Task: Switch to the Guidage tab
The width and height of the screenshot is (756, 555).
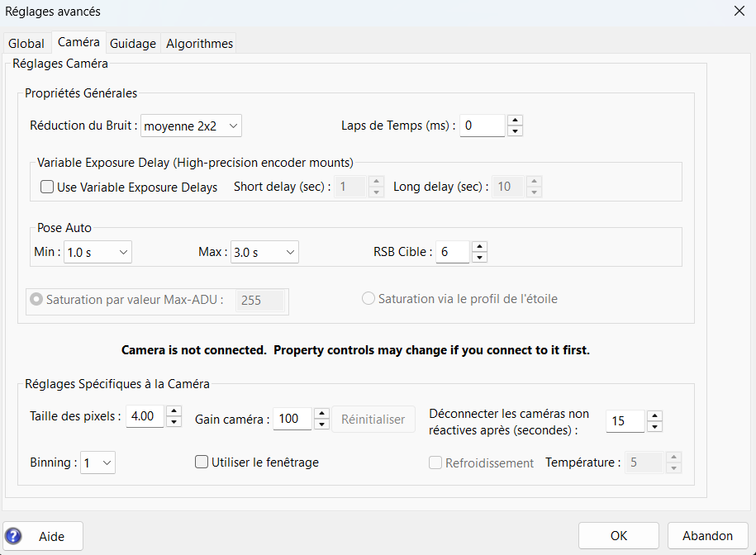Action: coord(132,43)
